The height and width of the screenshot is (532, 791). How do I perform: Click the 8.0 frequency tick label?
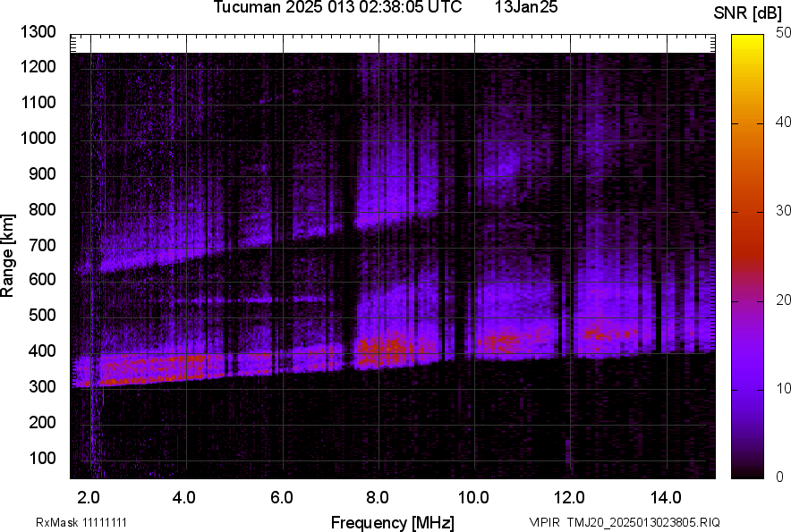[x=377, y=496]
